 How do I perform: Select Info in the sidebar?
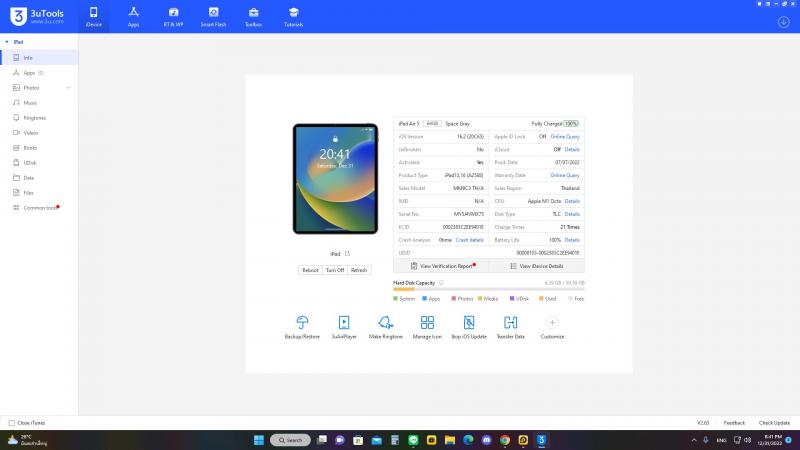[39, 58]
